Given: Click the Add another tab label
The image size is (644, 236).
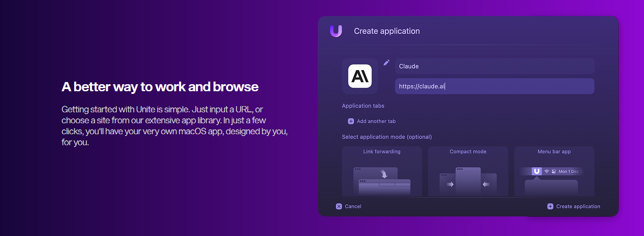Looking at the screenshot, I should pyautogui.click(x=376, y=121).
